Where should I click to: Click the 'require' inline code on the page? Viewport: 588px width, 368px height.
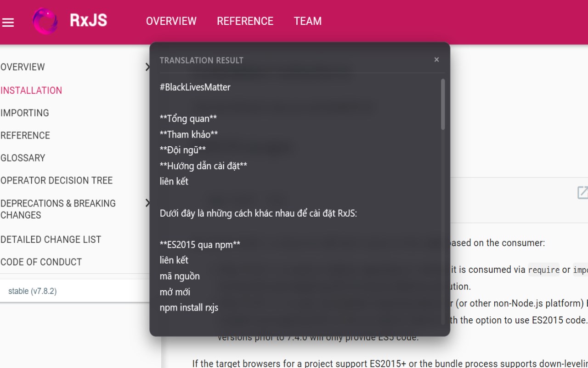[544, 270]
